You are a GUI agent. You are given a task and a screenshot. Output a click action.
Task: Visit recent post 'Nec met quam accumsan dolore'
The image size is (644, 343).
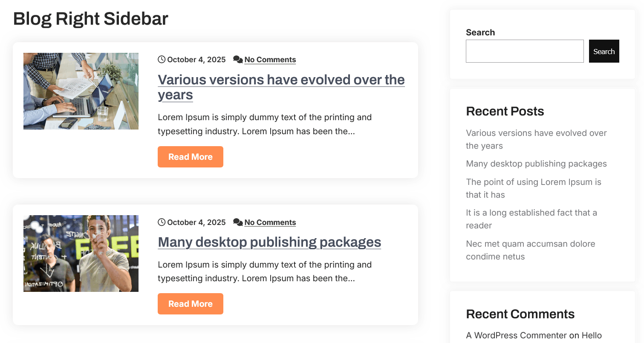(x=530, y=244)
